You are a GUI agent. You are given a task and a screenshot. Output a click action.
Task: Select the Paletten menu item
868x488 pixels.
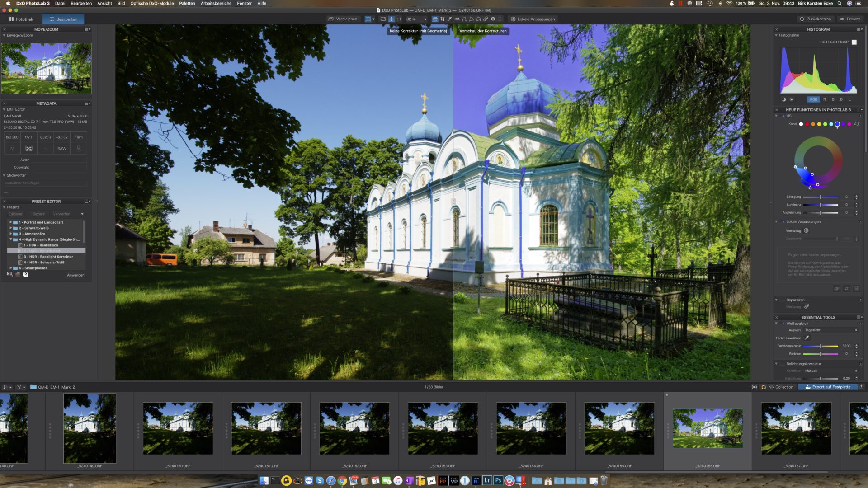(187, 3)
